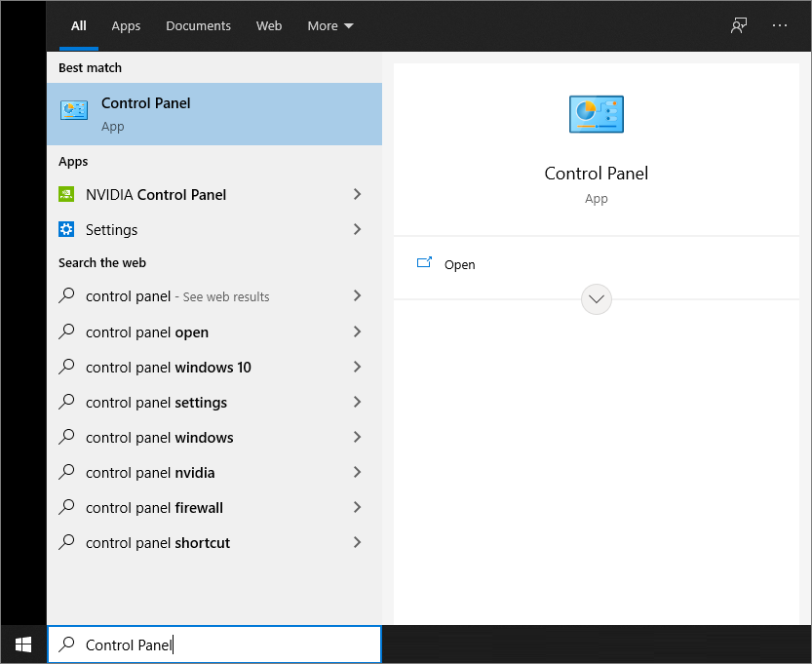Image resolution: width=812 pixels, height=664 pixels.
Task: Switch to the All tab
Action: point(79,26)
